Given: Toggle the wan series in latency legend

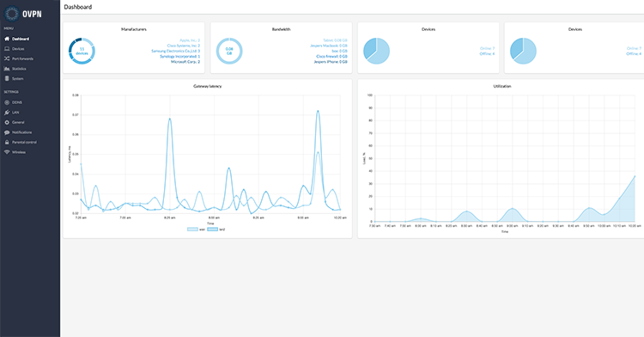Looking at the screenshot, I should pyautogui.click(x=196, y=230).
